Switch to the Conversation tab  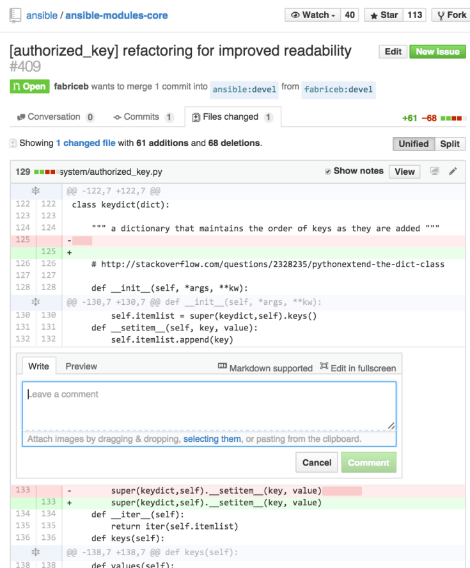click(56, 117)
